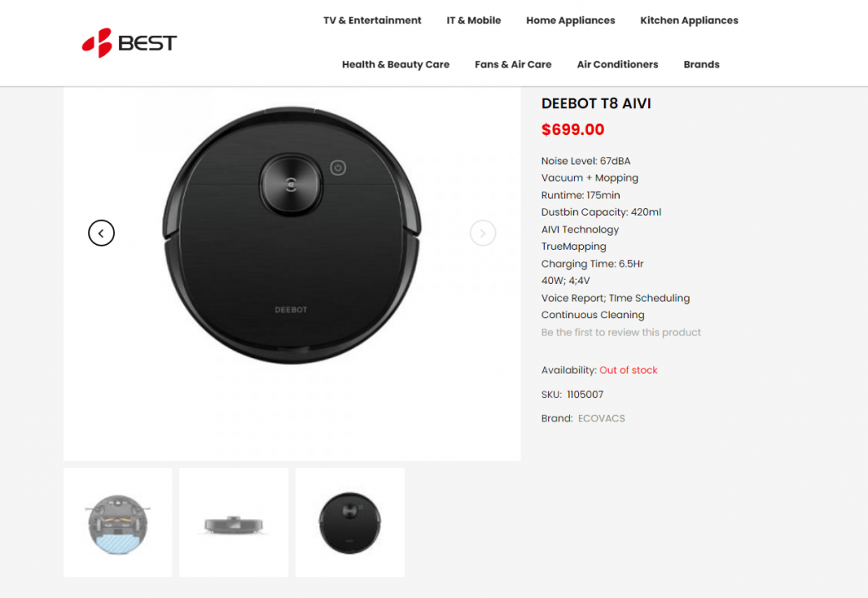Click Be the first to review link
Screen dimensions: 868x598
(621, 332)
